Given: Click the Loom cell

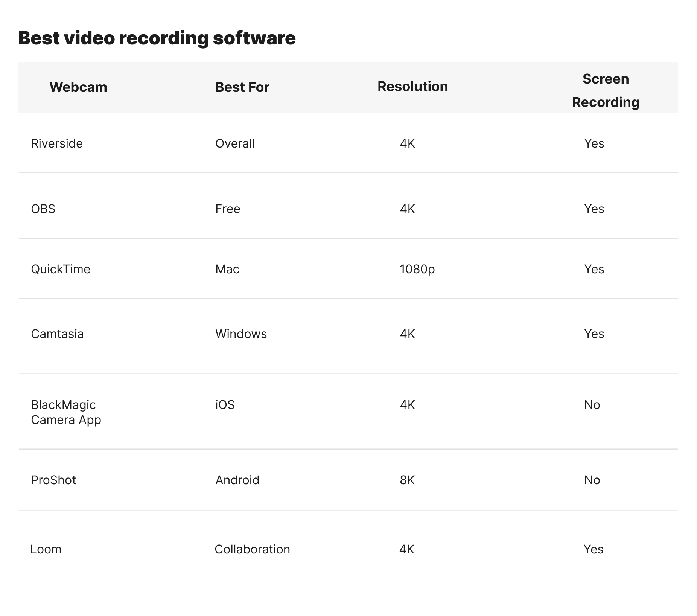Looking at the screenshot, I should click(x=46, y=549).
